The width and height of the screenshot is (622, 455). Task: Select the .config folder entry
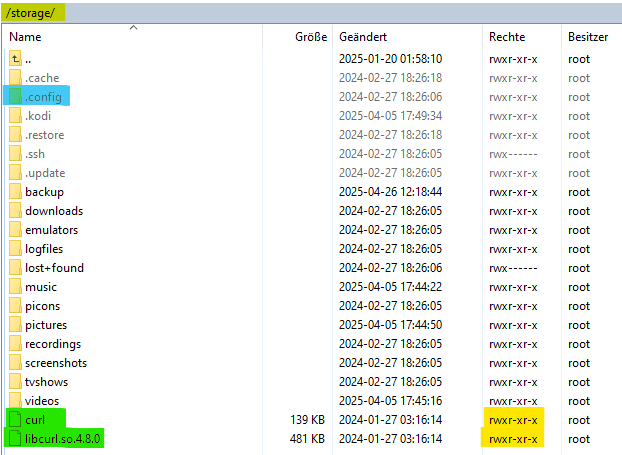click(43, 97)
